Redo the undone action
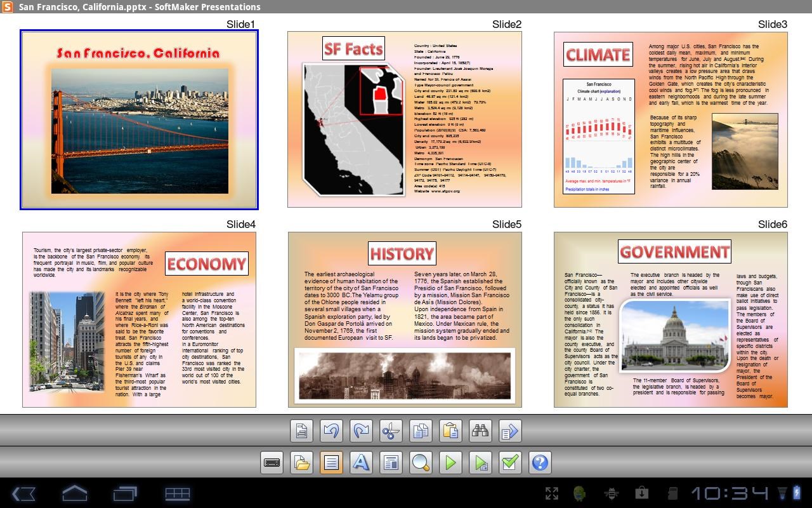 click(361, 431)
